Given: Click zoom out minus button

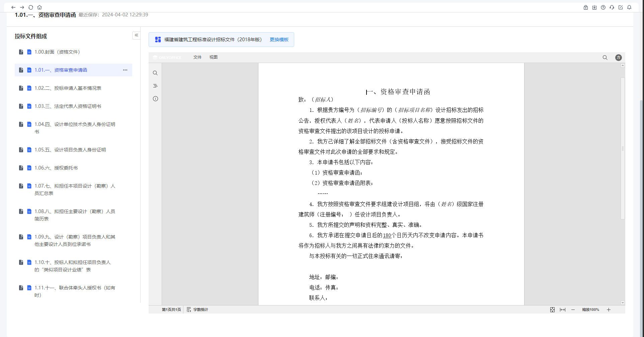Looking at the screenshot, I should [573, 310].
